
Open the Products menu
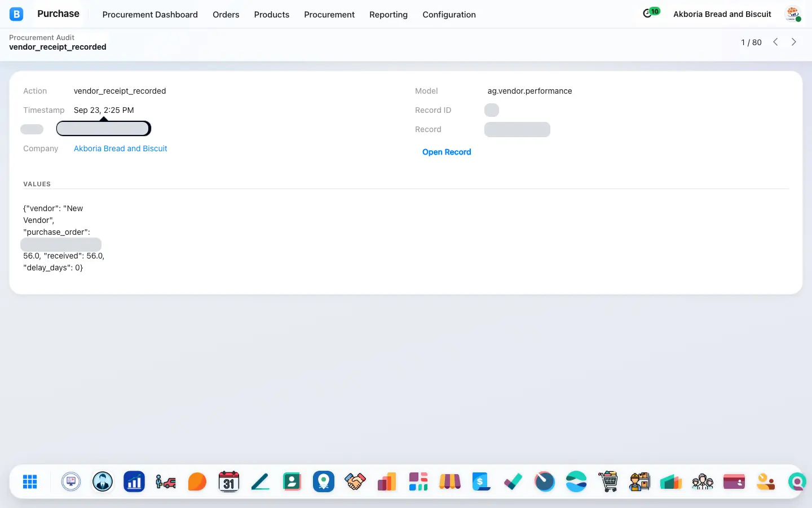(272, 14)
